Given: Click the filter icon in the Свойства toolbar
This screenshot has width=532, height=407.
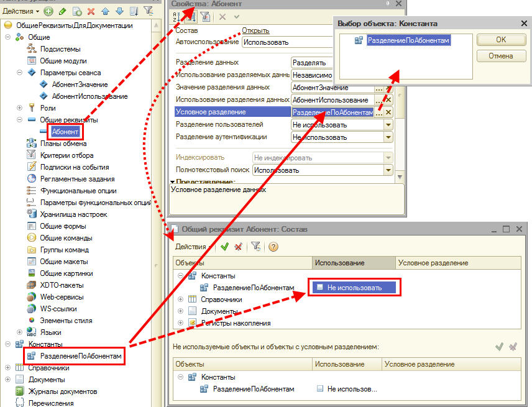Looking at the screenshot, I should coord(205,17).
